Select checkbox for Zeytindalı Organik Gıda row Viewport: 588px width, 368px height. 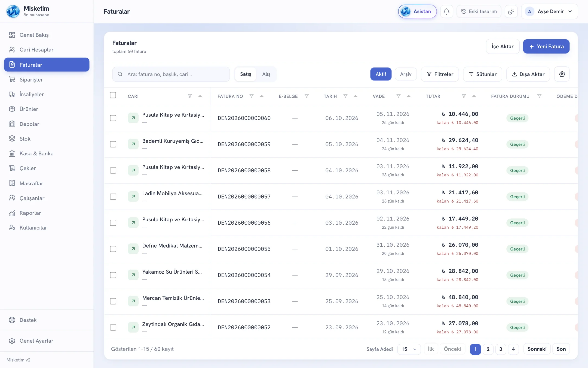pos(113,327)
